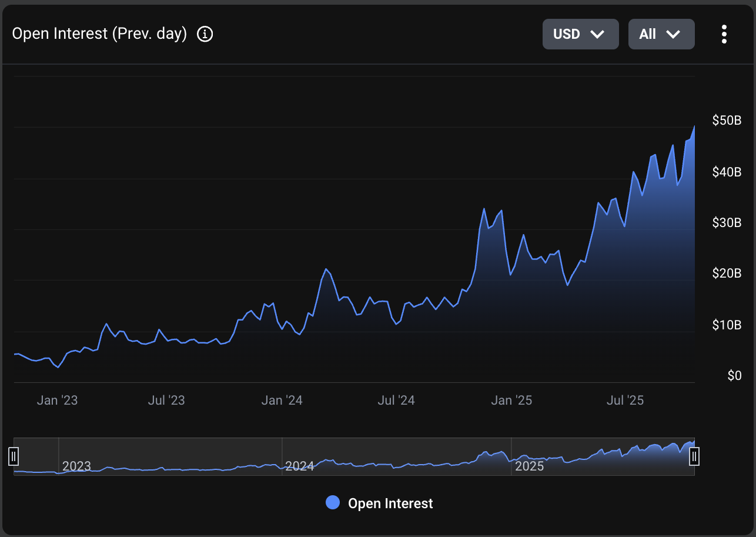Click the $50B y-axis label
756x537 pixels.
(x=727, y=121)
